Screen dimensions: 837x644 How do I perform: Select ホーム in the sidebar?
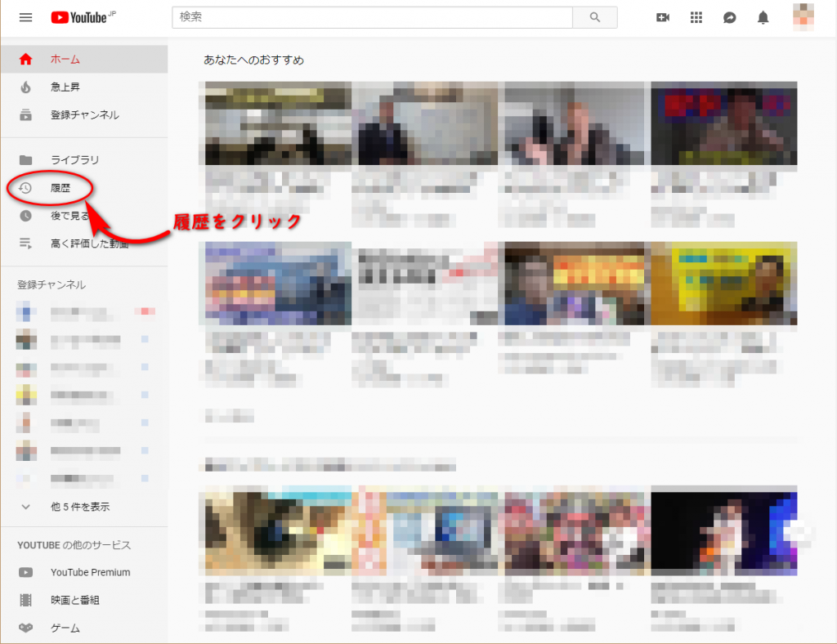click(x=65, y=59)
